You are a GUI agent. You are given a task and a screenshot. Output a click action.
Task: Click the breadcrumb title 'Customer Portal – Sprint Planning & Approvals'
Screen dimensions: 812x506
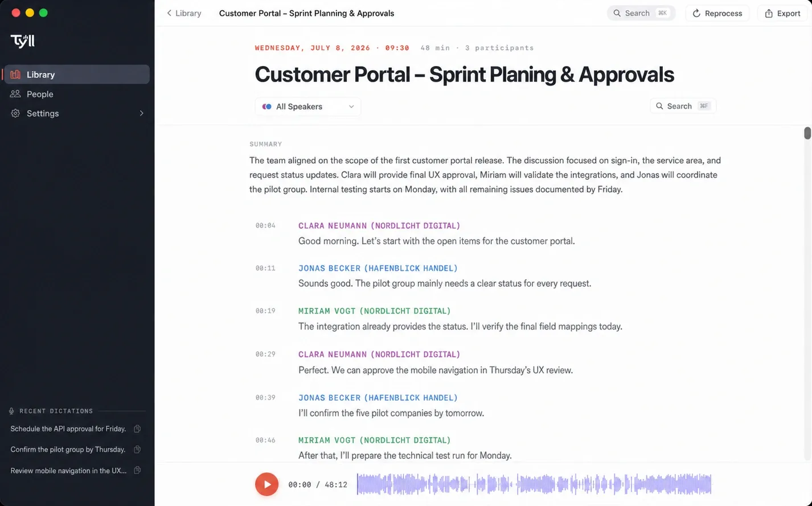306,13
